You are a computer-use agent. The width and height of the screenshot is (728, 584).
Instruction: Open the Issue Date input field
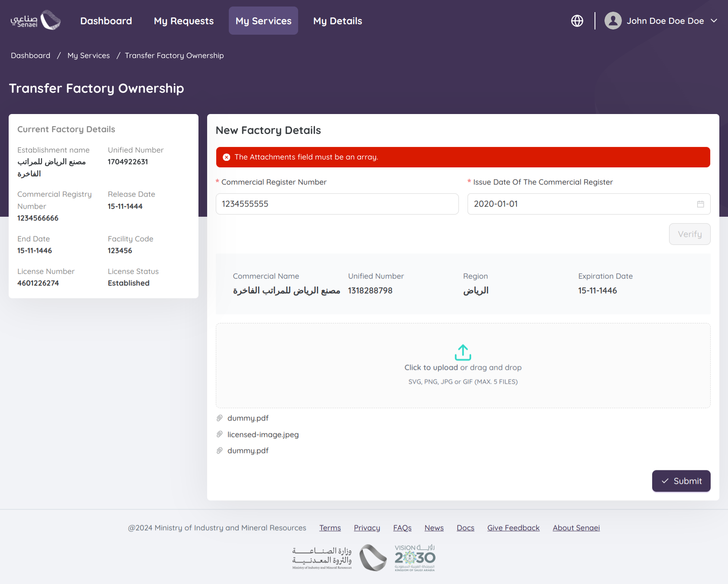pos(581,204)
